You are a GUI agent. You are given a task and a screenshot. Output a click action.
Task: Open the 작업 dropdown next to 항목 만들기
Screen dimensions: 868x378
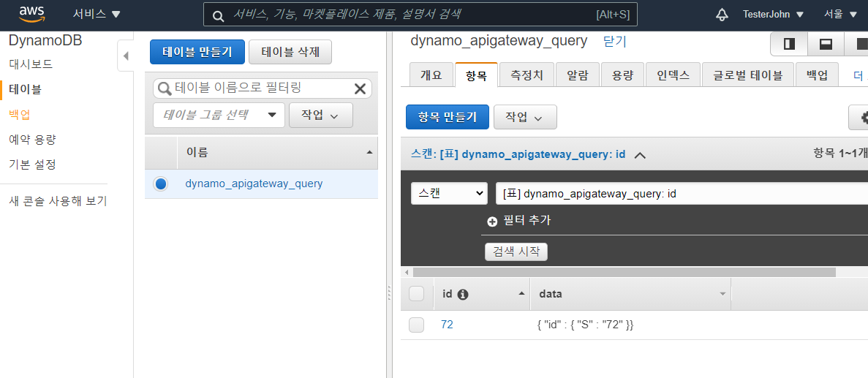pos(525,117)
